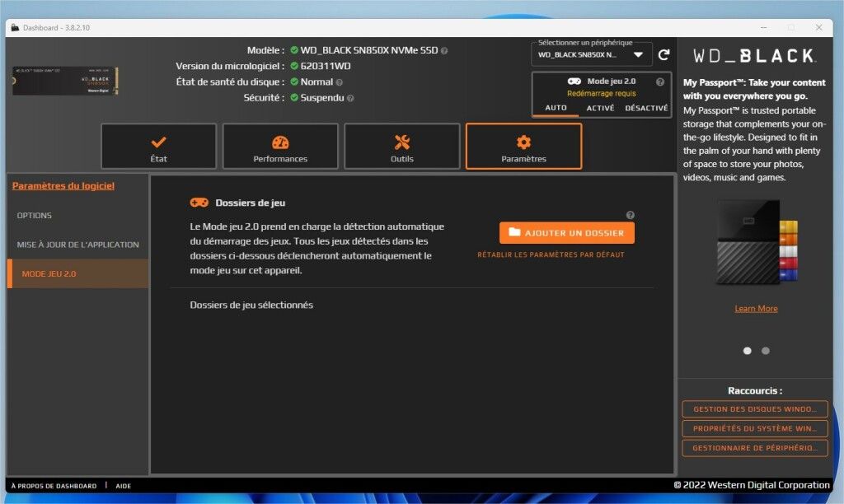This screenshot has width=844, height=504.
Task: Open Gestionnaire de périphériques shortcut
Action: (x=755, y=447)
